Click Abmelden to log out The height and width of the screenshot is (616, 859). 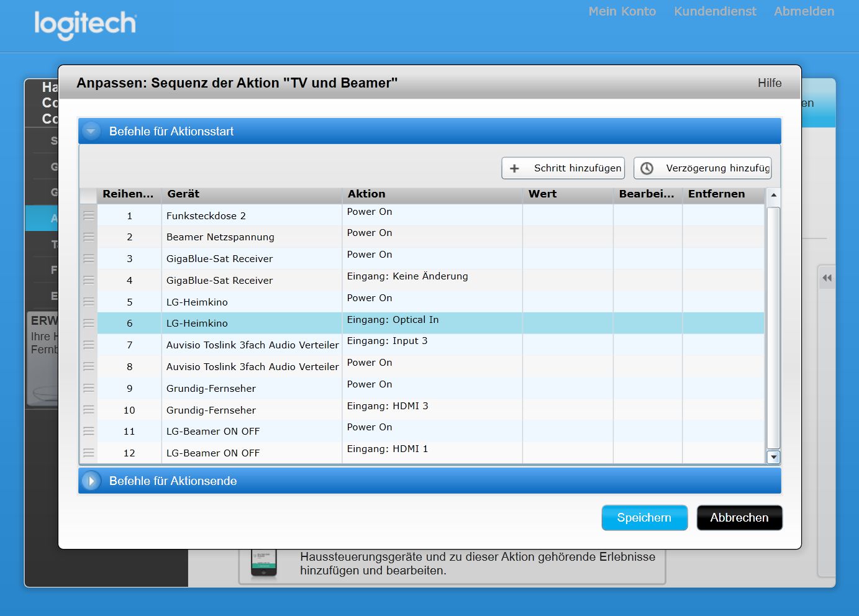pos(804,11)
